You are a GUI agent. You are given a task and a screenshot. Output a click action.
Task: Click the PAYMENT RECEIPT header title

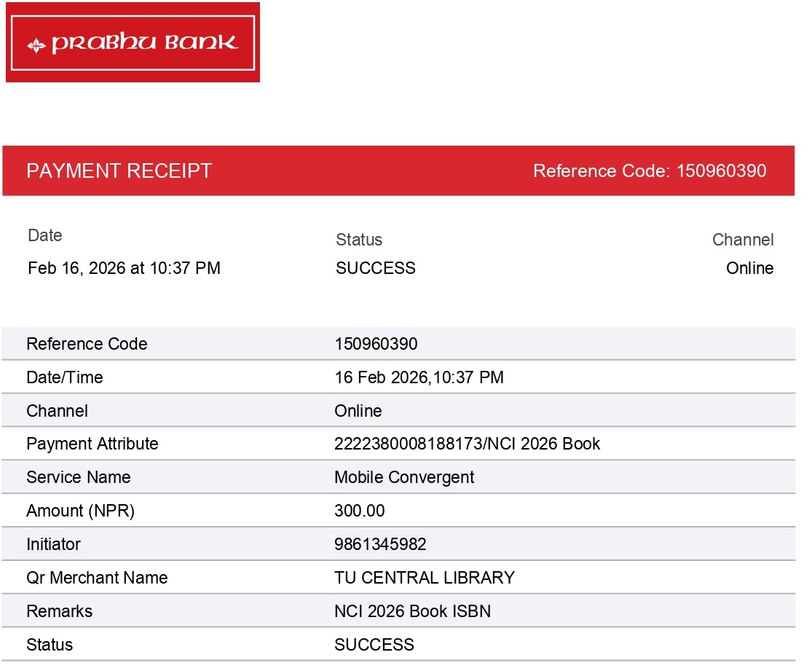coord(119,171)
